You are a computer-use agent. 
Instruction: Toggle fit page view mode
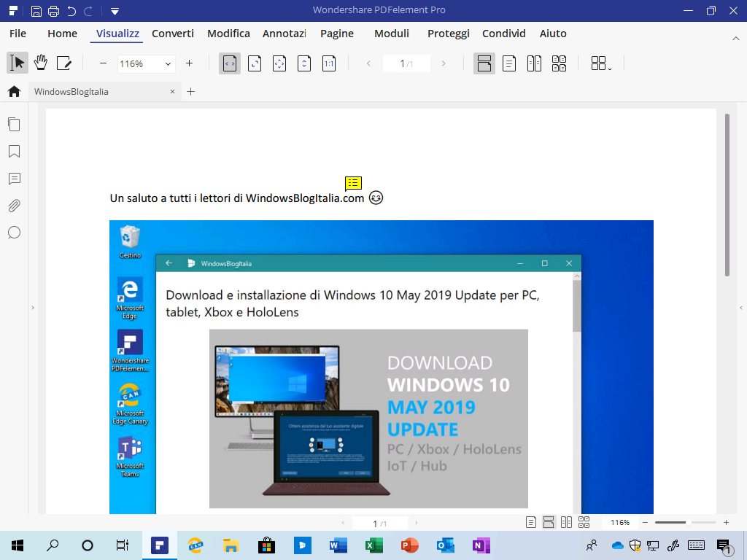click(x=255, y=63)
